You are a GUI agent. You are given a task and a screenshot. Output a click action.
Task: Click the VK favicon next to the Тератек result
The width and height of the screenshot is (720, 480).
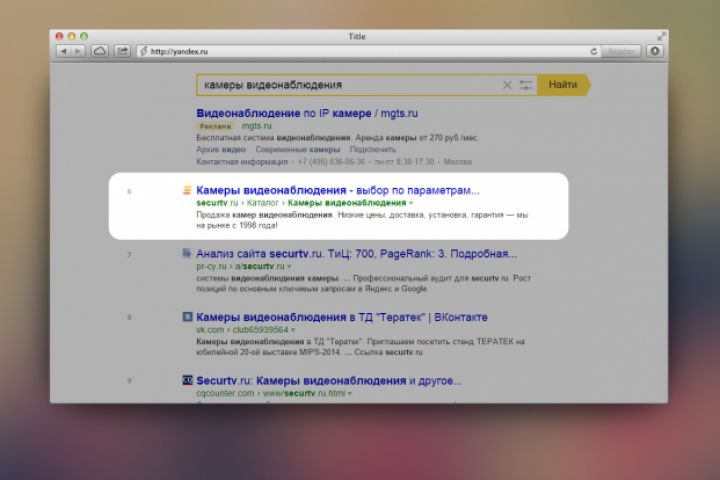pyautogui.click(x=187, y=317)
